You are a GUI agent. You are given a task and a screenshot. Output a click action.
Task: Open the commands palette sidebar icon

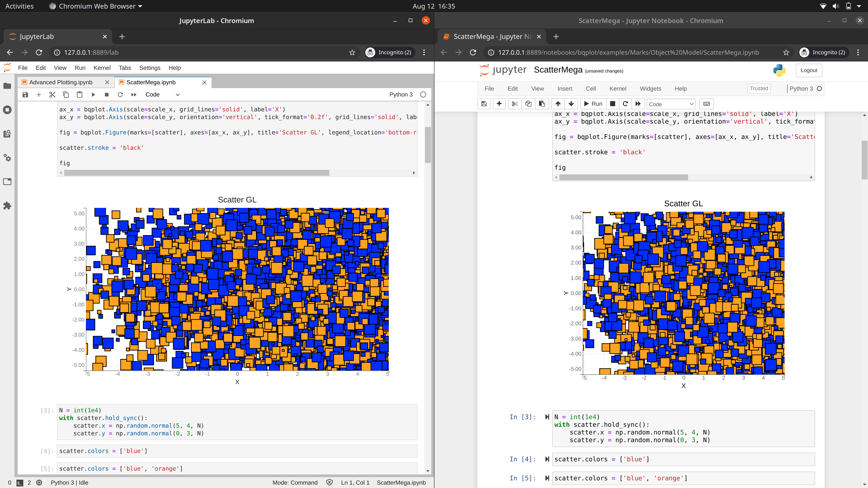[x=7, y=134]
